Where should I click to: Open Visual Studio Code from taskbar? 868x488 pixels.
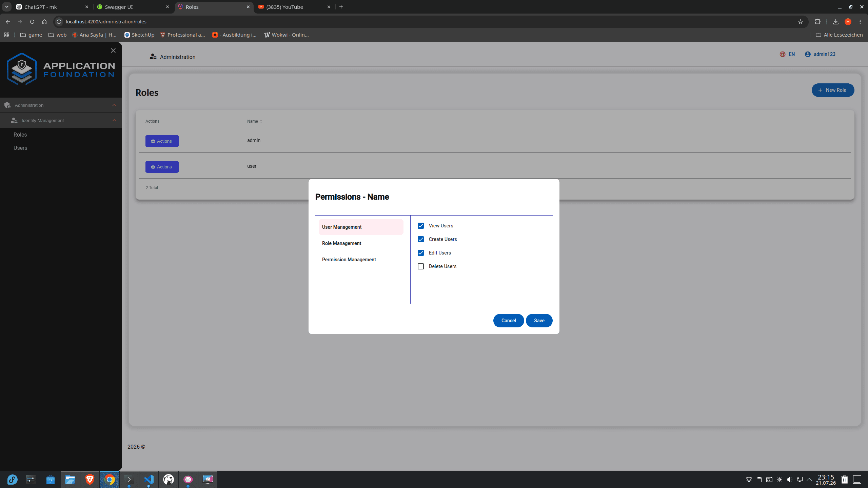click(x=149, y=480)
